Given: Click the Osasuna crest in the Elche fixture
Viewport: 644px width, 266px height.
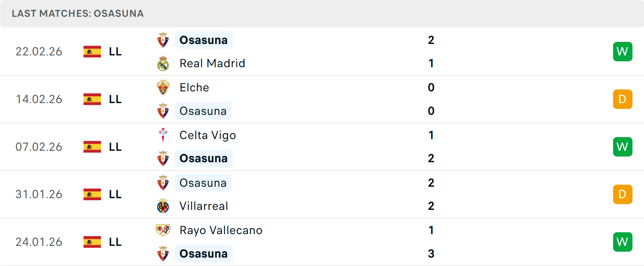Looking at the screenshot, I should pyautogui.click(x=163, y=111).
